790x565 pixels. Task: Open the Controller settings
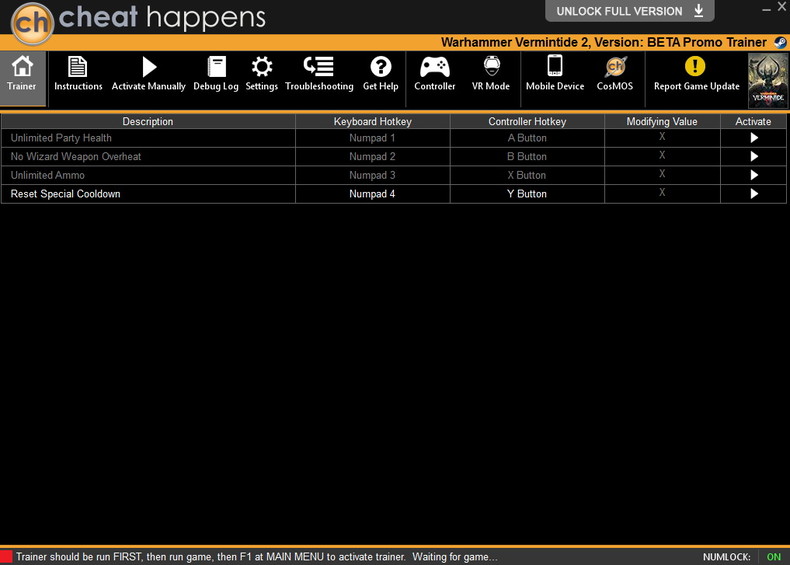434,74
